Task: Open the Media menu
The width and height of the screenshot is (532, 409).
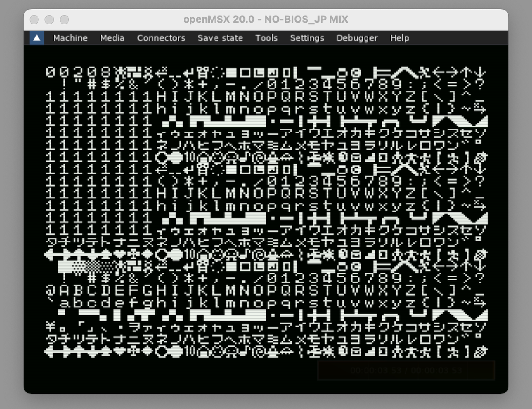Action: [113, 38]
